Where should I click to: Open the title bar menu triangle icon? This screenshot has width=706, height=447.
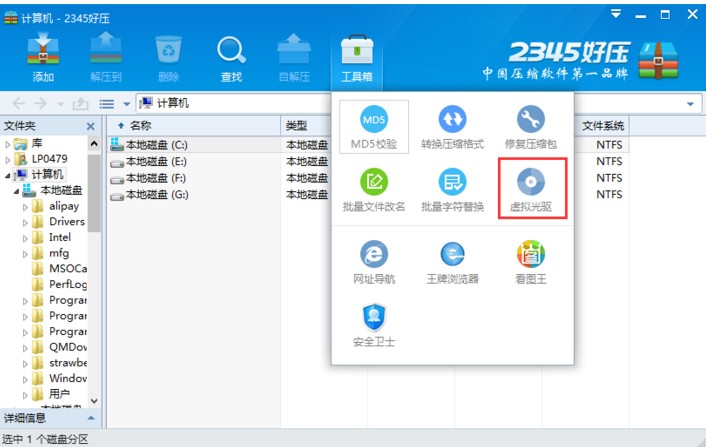click(615, 14)
